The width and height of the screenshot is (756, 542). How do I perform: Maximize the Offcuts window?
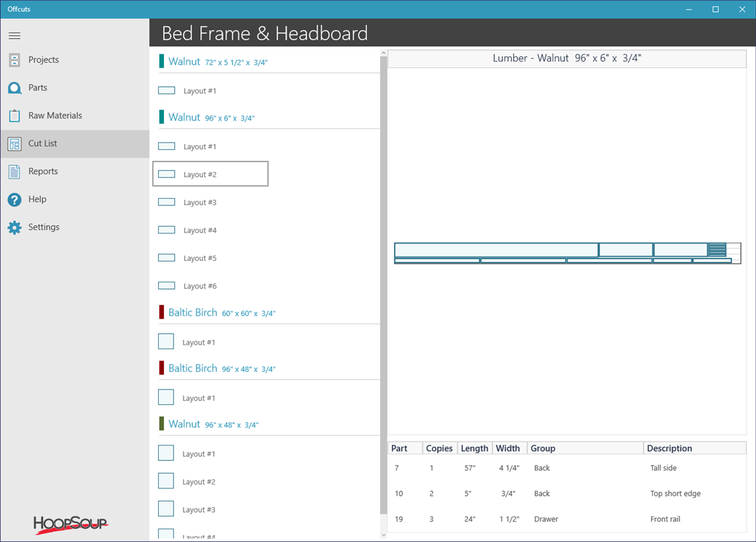click(716, 9)
